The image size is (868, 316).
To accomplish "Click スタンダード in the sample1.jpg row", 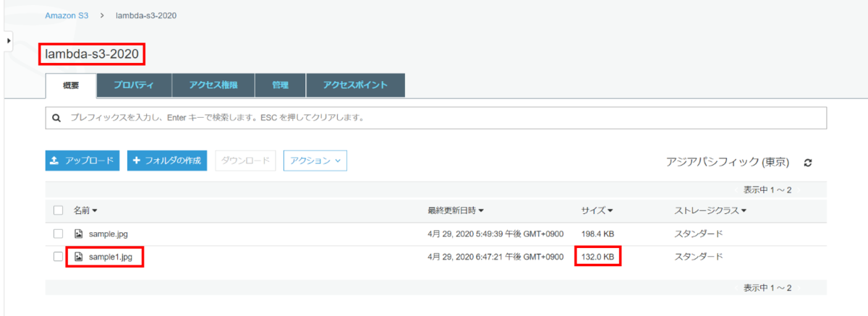I will [x=699, y=257].
